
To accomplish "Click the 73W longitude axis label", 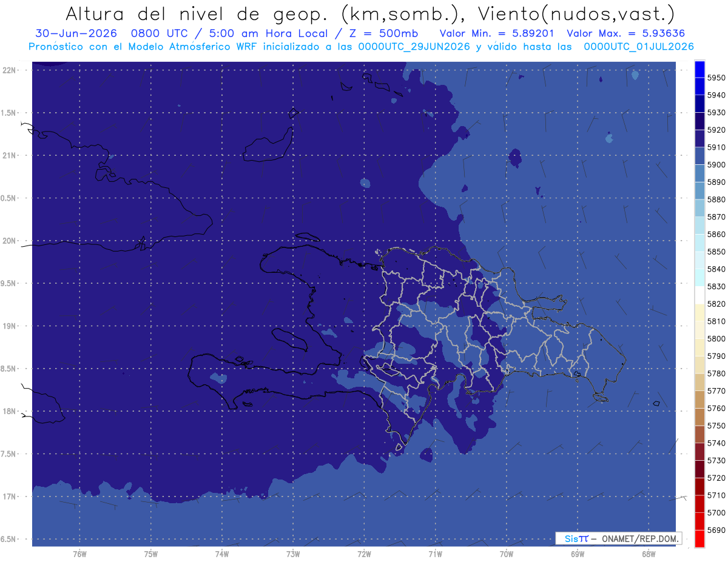I will [293, 554].
